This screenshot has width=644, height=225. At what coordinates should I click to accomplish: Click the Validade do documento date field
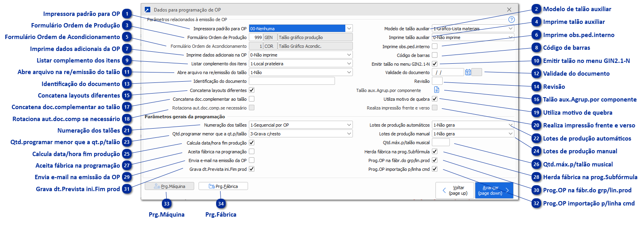(448, 72)
